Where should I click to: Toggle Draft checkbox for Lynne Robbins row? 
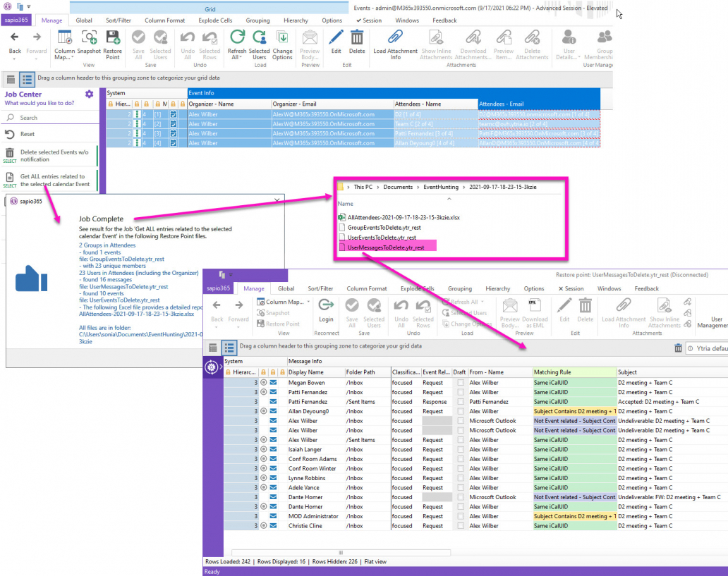[461, 478]
